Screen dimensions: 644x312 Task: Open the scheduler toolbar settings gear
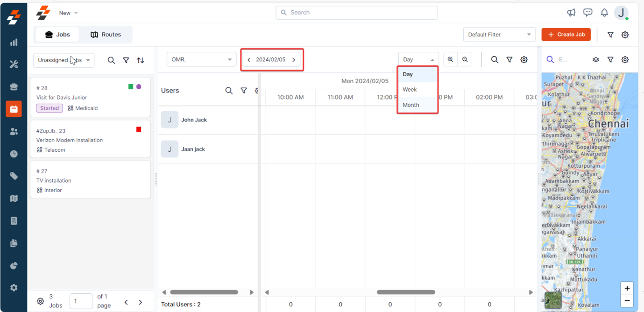coord(524,59)
